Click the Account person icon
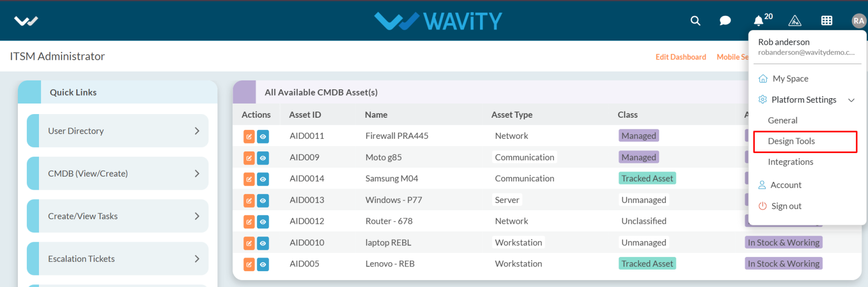Viewport: 868px width, 287px height. point(762,185)
